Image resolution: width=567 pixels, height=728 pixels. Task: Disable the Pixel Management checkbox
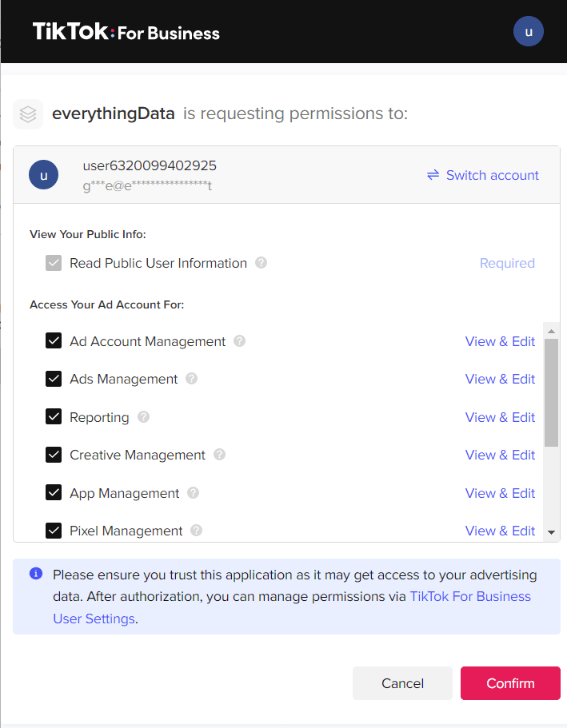[x=54, y=531]
